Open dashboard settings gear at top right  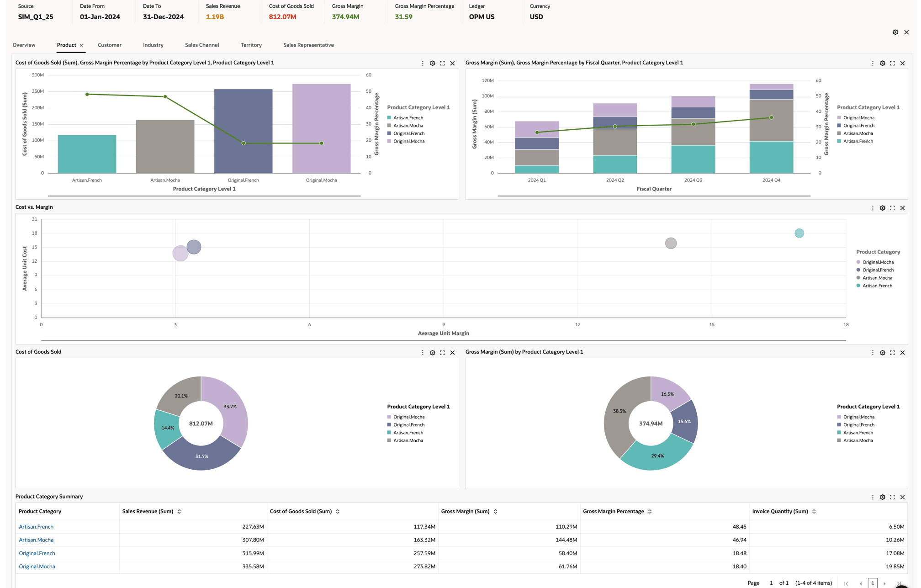[895, 32]
